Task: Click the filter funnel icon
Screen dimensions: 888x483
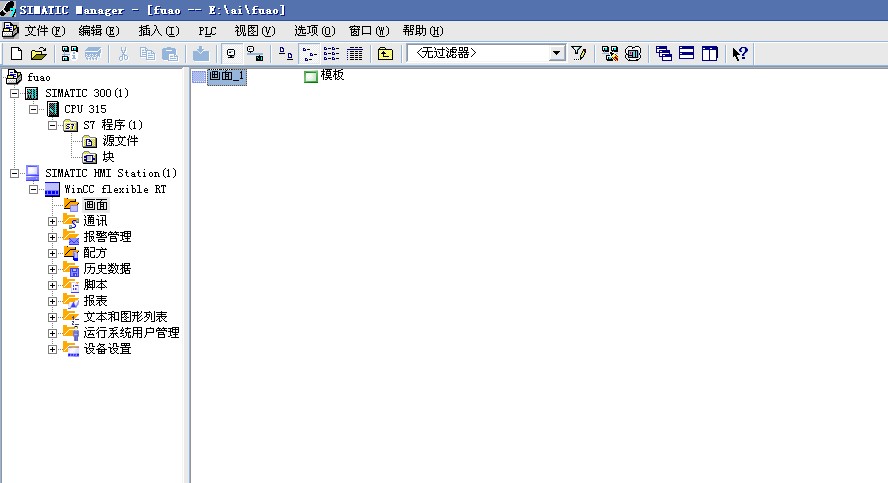Action: 579,53
